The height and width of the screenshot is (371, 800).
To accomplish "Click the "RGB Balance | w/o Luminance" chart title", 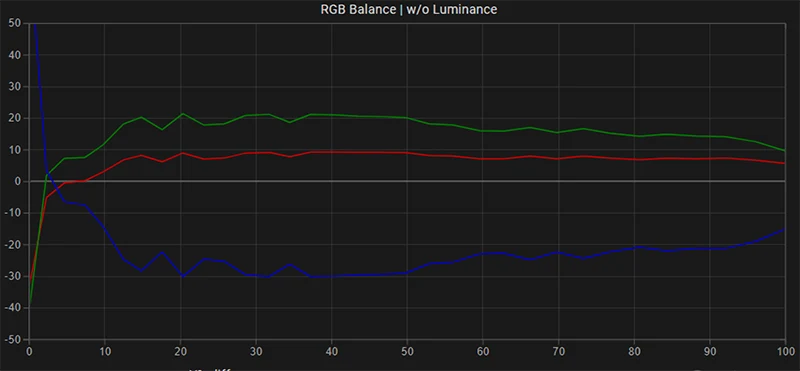I will [409, 9].
